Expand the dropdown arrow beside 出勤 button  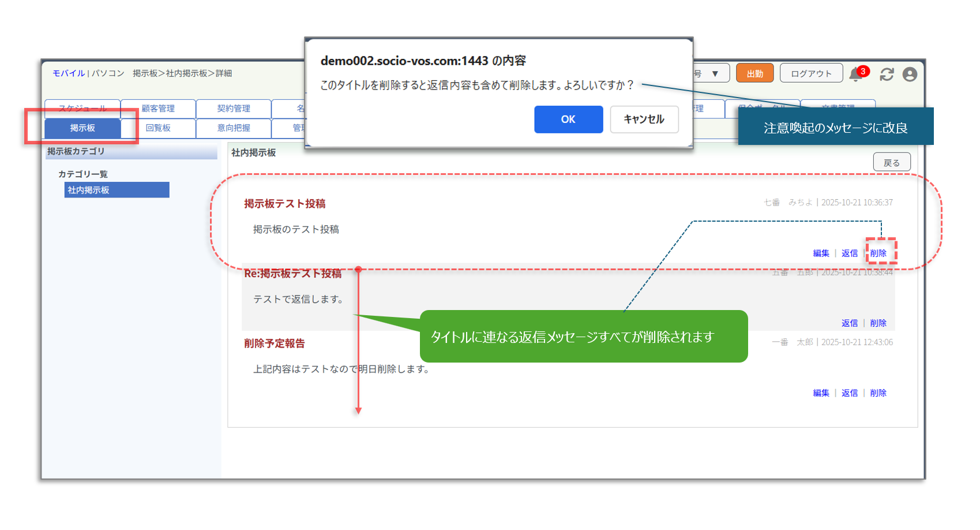(715, 74)
